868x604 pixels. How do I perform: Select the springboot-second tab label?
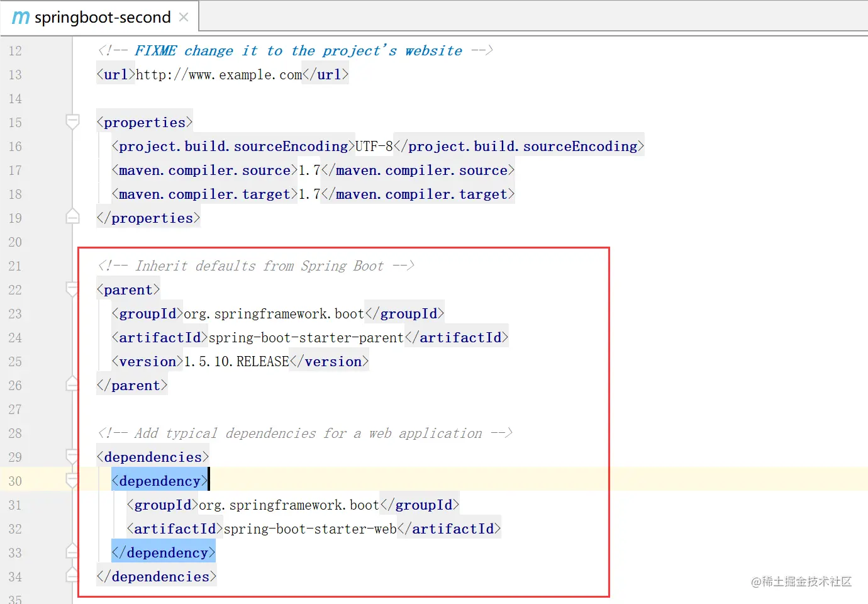[x=103, y=17]
